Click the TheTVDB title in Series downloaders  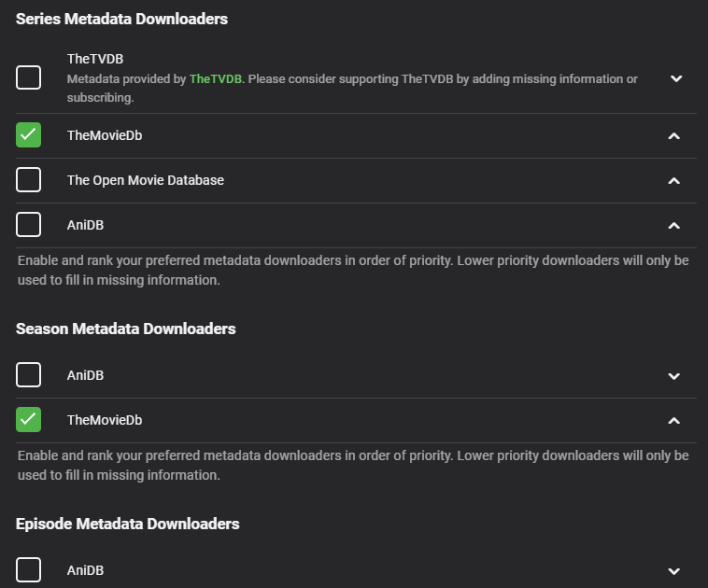coord(94,59)
